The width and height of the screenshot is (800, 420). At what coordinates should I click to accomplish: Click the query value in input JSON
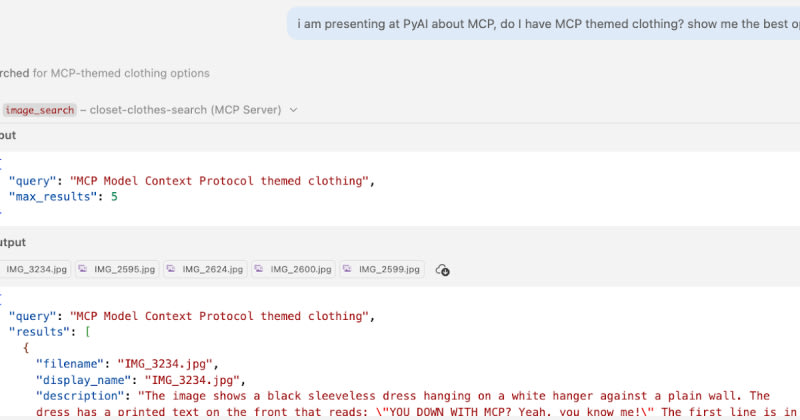coord(219,181)
